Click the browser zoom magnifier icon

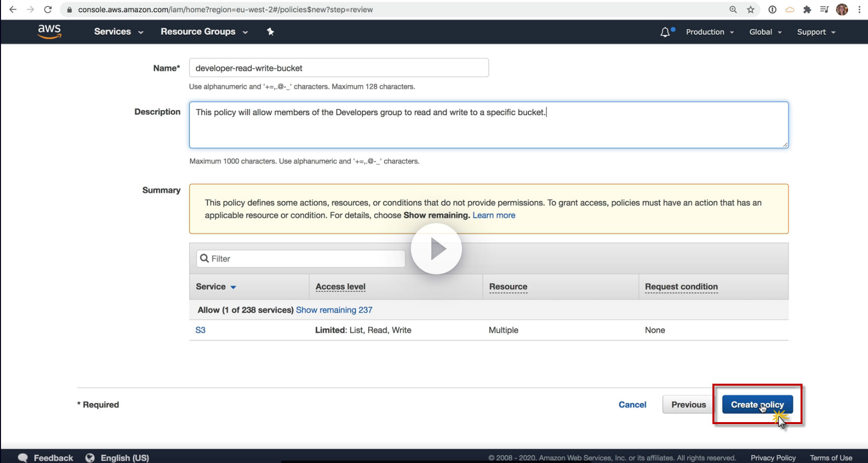[x=733, y=9]
